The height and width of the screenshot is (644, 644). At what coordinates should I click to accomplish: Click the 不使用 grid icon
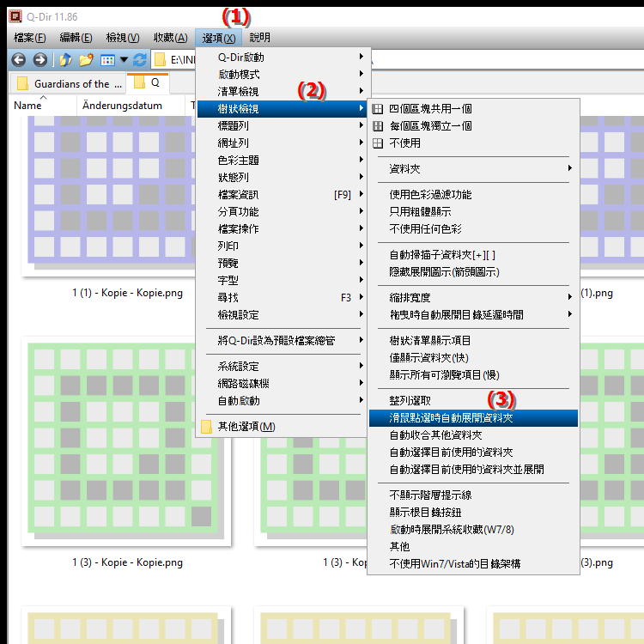[378, 143]
